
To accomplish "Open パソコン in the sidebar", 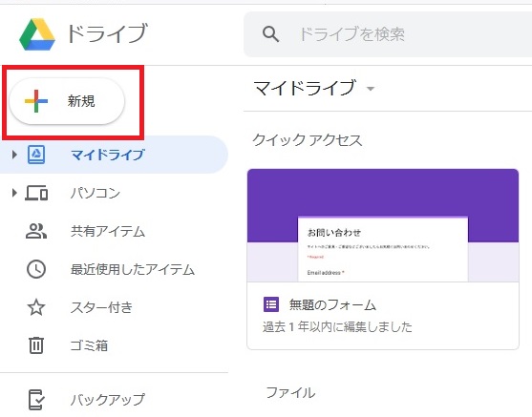I will (x=95, y=193).
